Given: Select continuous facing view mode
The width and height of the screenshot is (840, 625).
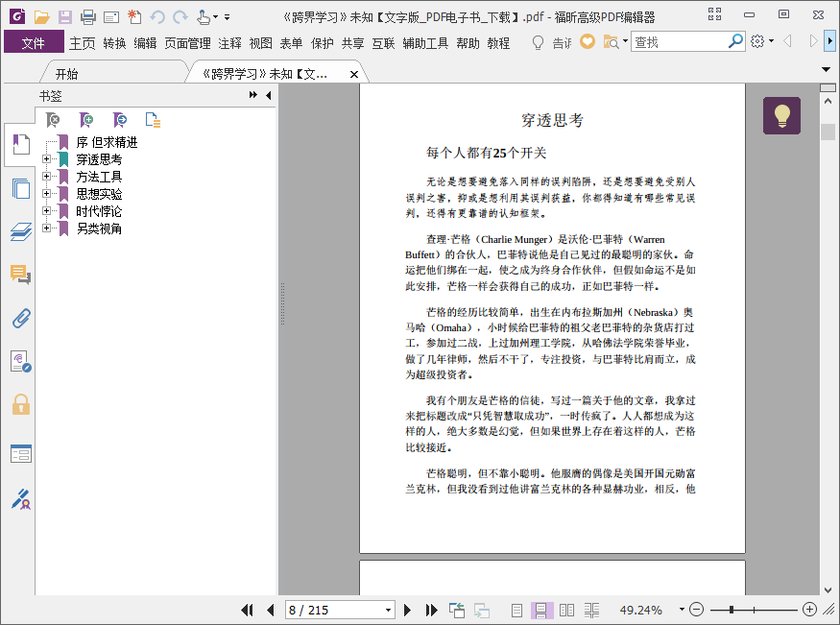Looking at the screenshot, I should pyautogui.click(x=591, y=610).
